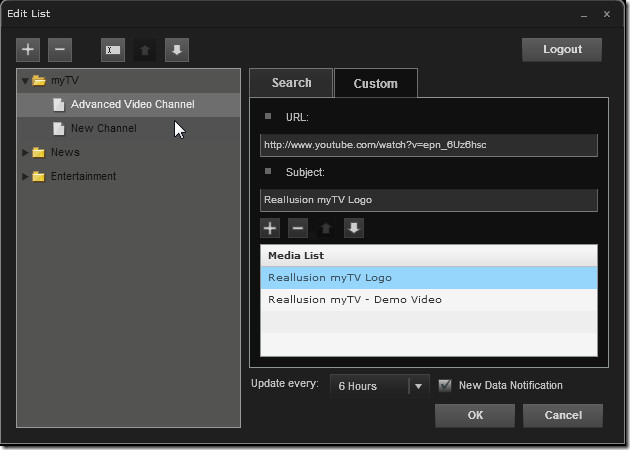Toggle the New Data Notification checkbox
Image resolution: width=630 pixels, height=450 pixels.
[445, 385]
